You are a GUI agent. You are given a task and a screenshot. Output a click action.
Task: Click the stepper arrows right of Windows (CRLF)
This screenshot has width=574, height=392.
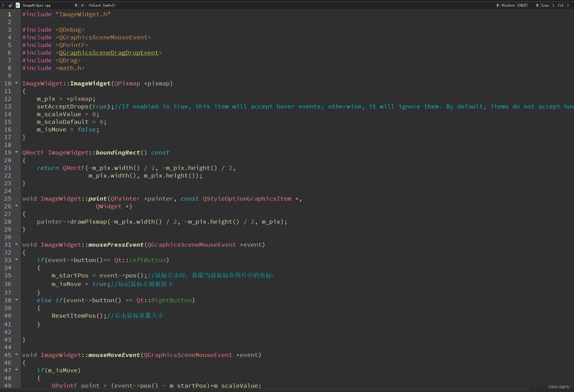[x=537, y=5]
